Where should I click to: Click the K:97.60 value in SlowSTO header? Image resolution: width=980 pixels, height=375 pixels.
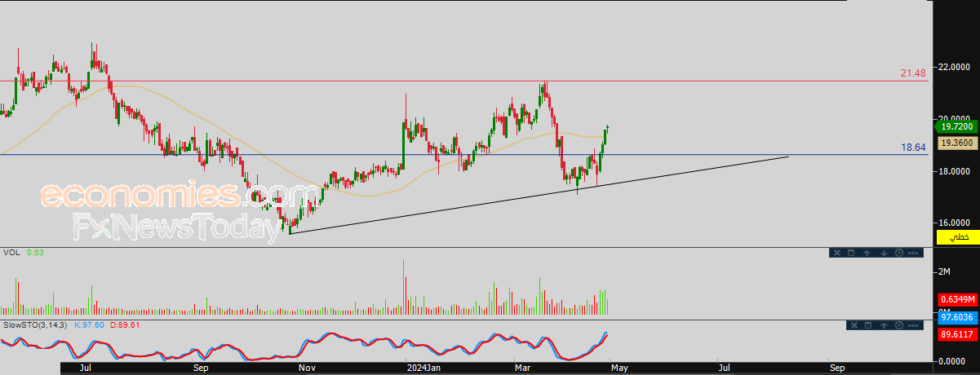click(89, 324)
